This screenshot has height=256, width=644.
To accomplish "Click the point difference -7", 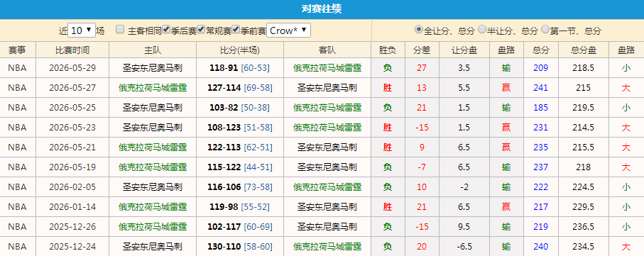I will [x=422, y=167].
